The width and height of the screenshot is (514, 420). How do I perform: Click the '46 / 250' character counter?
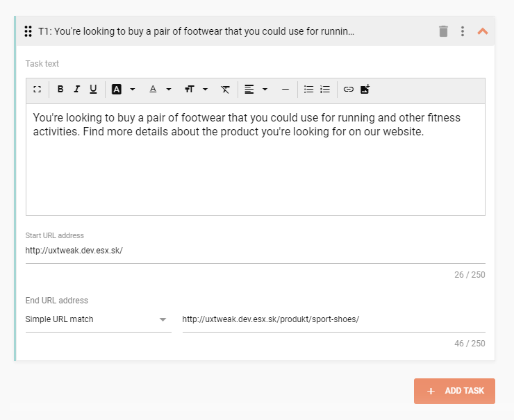tap(470, 344)
